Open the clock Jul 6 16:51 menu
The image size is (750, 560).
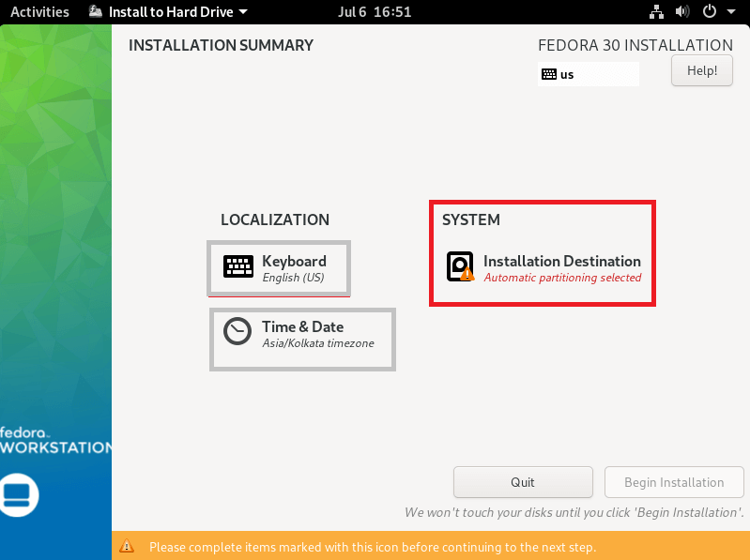(375, 11)
